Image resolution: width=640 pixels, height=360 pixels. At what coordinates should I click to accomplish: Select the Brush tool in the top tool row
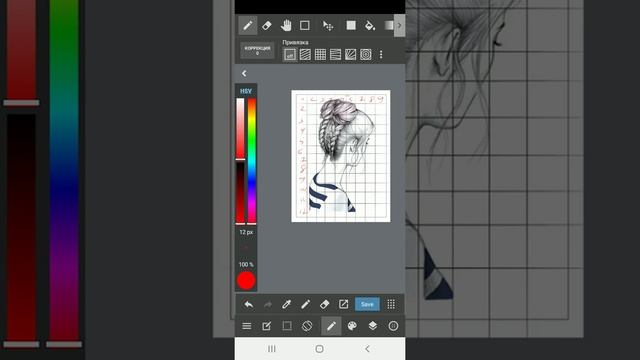248,25
